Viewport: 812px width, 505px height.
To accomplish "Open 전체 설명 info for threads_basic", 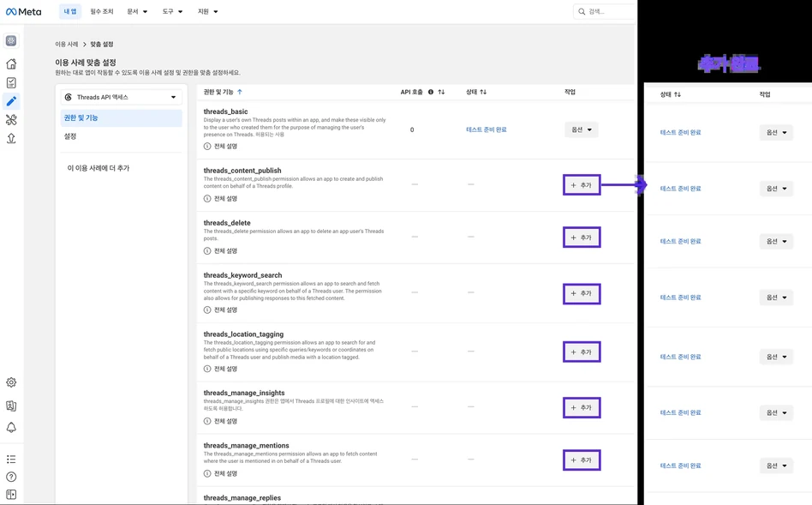I will 221,147.
